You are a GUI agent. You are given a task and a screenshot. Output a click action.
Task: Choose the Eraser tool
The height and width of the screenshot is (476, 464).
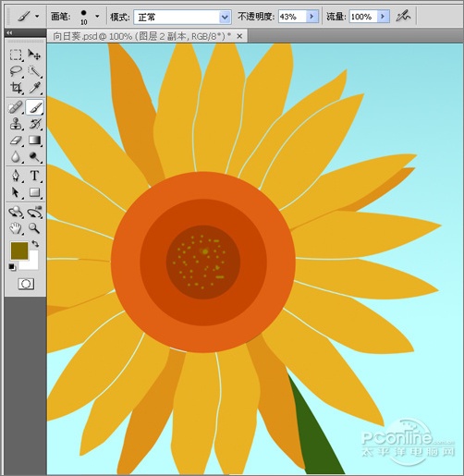coord(16,140)
